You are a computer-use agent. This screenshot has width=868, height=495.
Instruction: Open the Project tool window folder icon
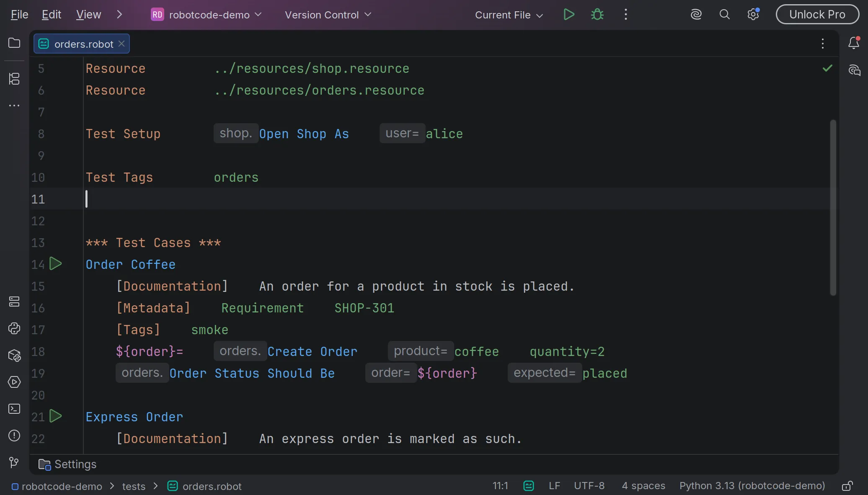tap(14, 43)
